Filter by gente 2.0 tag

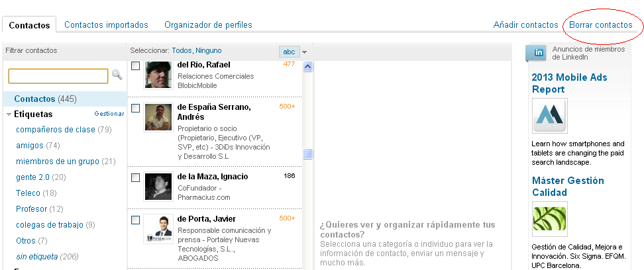pyautogui.click(x=33, y=177)
